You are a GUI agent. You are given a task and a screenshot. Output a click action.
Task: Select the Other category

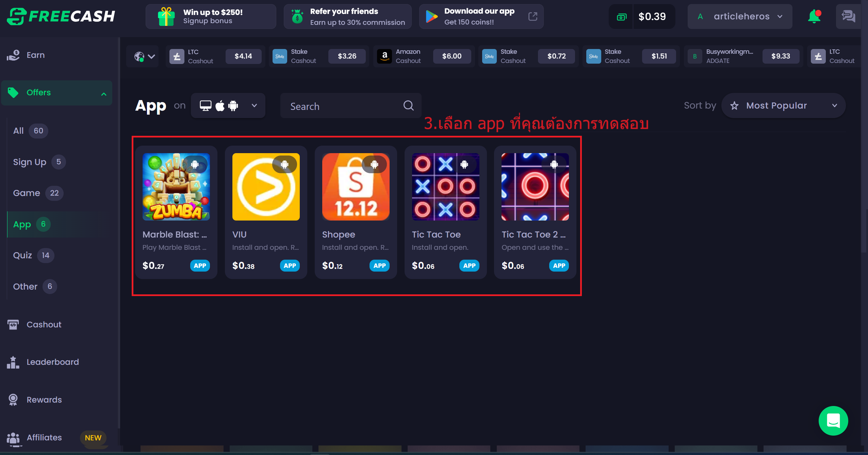[35, 287]
